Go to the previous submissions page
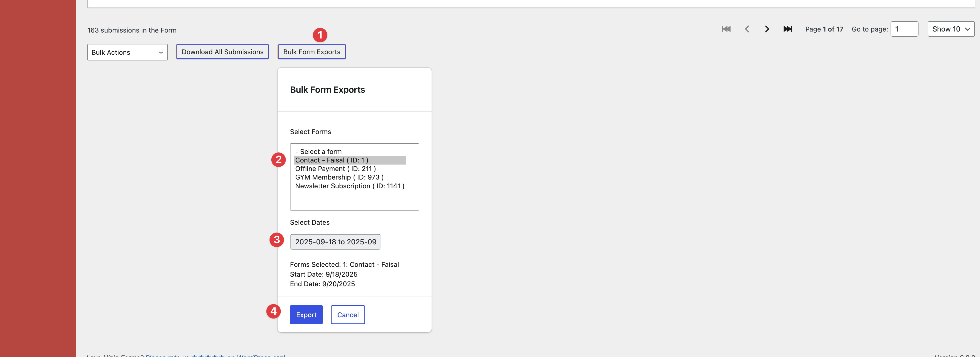The image size is (980, 357). click(747, 29)
